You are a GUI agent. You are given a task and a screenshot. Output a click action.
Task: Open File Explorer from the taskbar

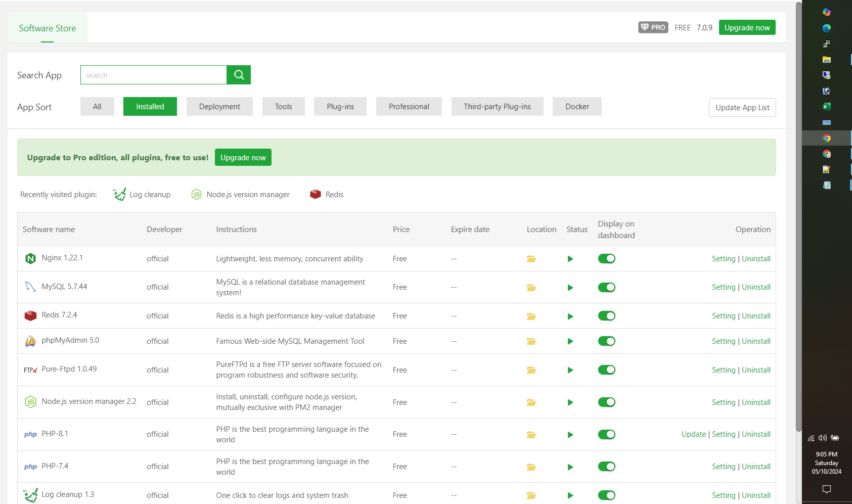pyautogui.click(x=827, y=59)
